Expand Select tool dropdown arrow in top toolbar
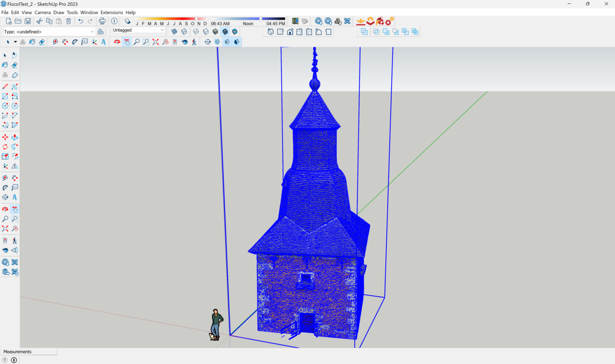Image resolution: width=615 pixels, height=364 pixels. [15, 42]
